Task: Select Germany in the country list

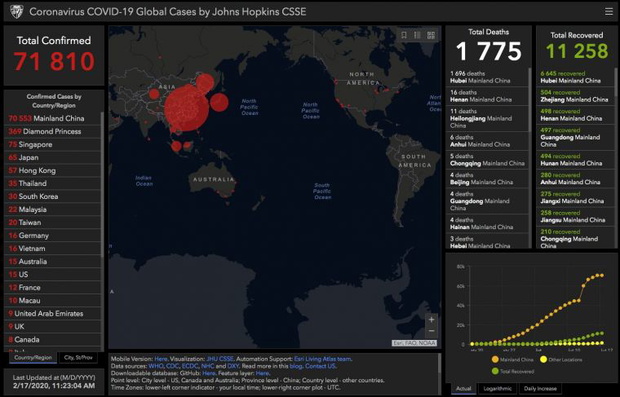Action: click(x=53, y=235)
